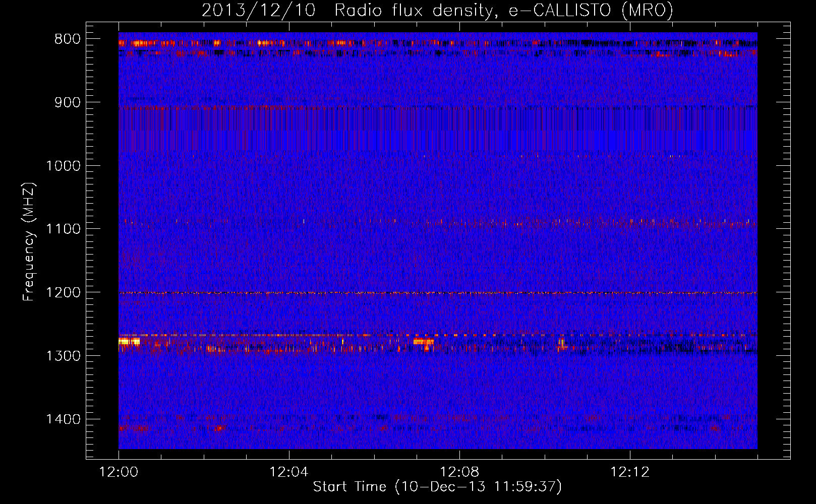Viewport: 816px width, 504px height.
Task: Click the 'Start Time (10-Dec-13 11:59:37)' label
Action: pos(437,487)
